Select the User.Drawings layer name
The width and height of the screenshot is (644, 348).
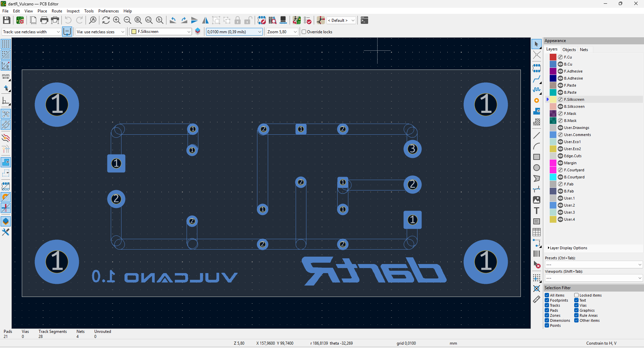[x=577, y=128]
